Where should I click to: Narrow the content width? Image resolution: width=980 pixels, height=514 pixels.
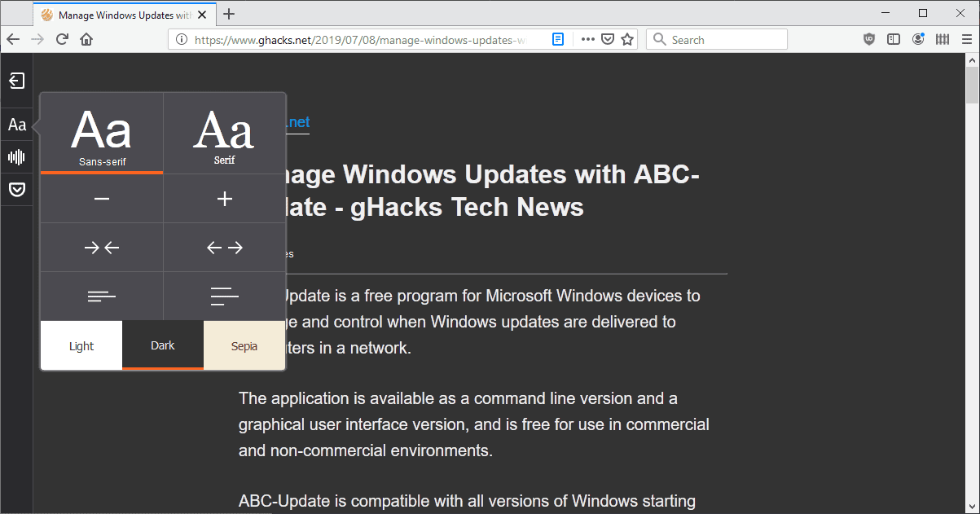(x=102, y=248)
